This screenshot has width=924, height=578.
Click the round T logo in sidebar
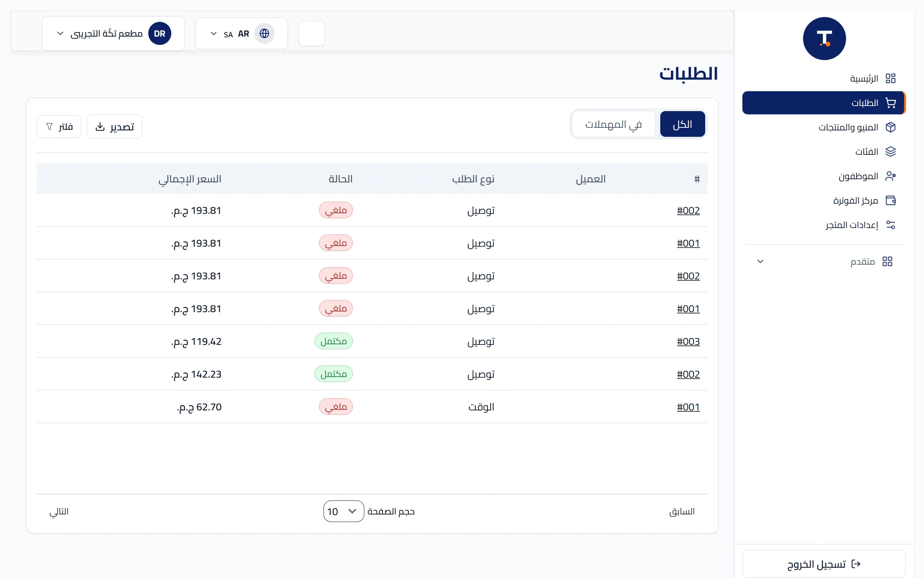[824, 39]
